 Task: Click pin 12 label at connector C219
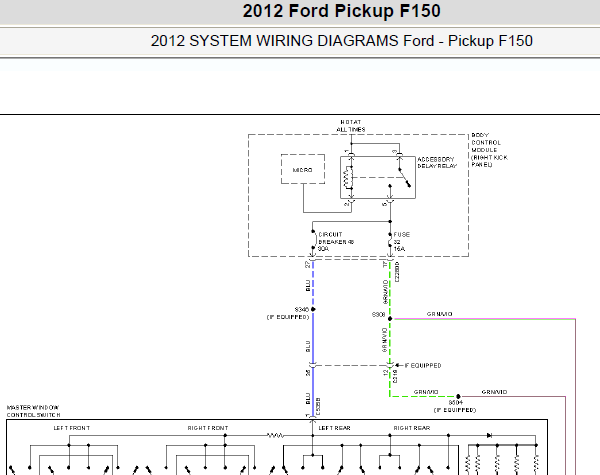386,372
